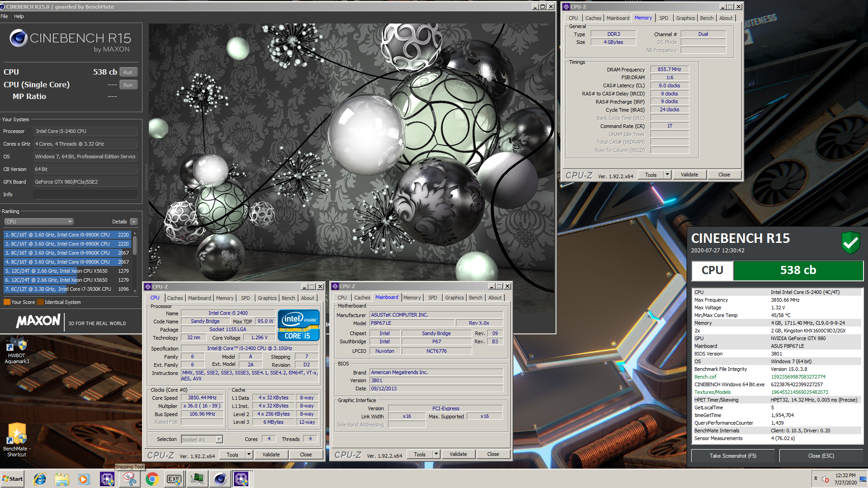868x488 pixels.
Task: Click the first CPU-Z taskbar icon
Action: pyautogui.click(x=107, y=479)
